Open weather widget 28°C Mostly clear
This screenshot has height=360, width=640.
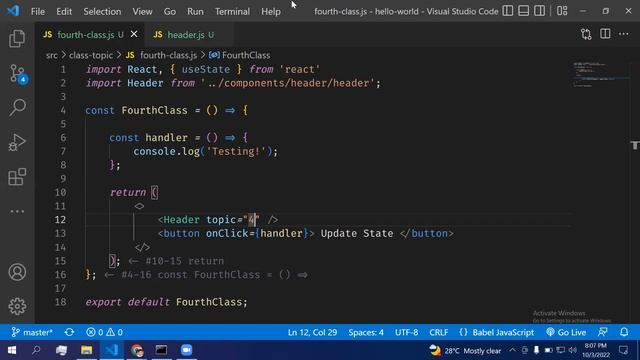(x=465, y=350)
